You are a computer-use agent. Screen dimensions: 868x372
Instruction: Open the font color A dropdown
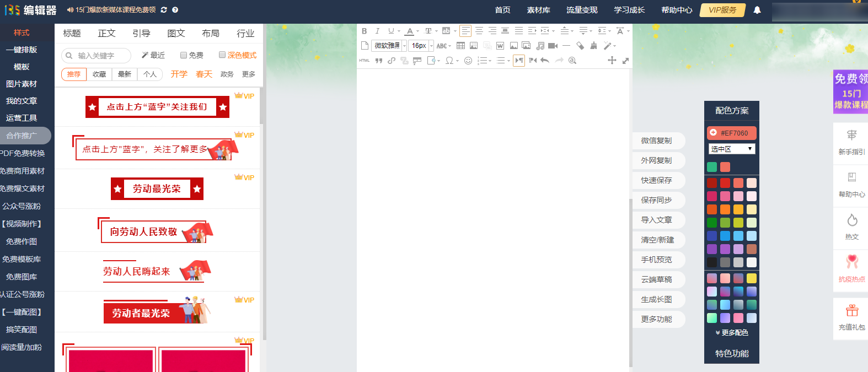417,31
